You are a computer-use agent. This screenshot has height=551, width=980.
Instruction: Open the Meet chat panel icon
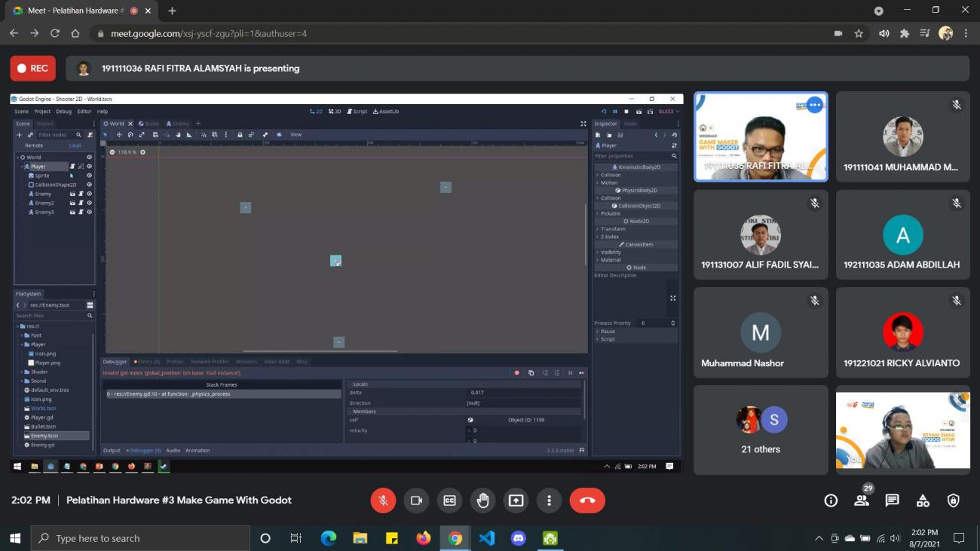pos(892,500)
